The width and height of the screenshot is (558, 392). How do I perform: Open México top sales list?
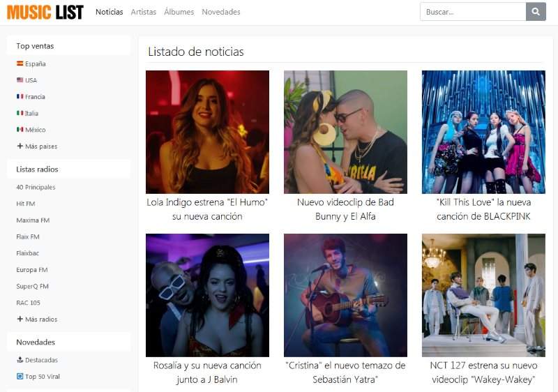pos(36,130)
